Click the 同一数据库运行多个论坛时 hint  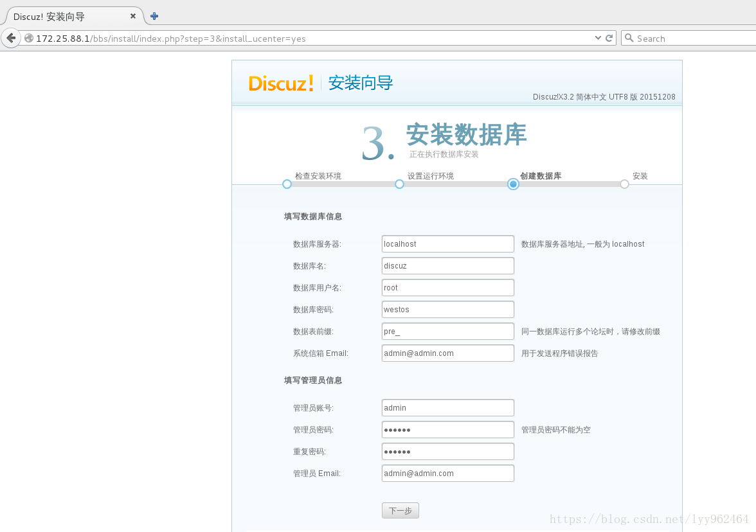click(x=591, y=332)
